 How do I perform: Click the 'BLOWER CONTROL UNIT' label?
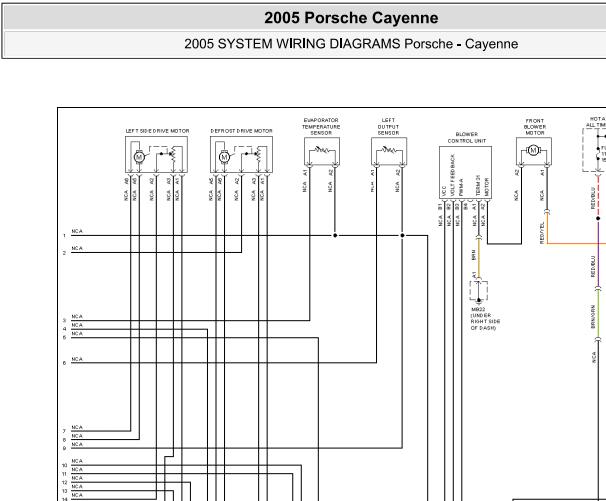coord(466,138)
